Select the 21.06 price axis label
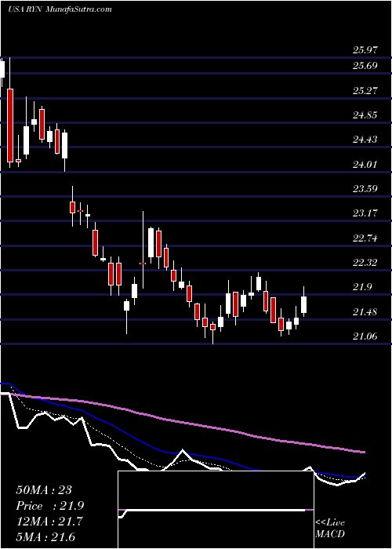The width and height of the screenshot is (392, 549). tap(365, 336)
